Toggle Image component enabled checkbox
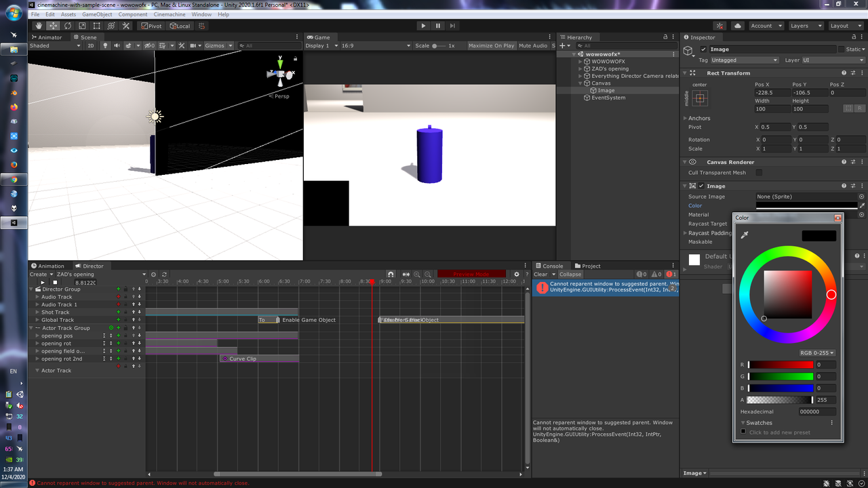This screenshot has width=868, height=488. click(x=701, y=186)
